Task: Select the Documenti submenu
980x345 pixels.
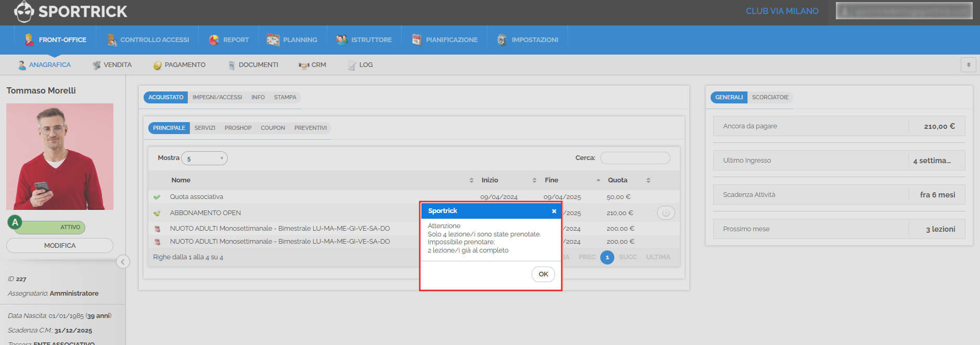Action: tap(253, 65)
